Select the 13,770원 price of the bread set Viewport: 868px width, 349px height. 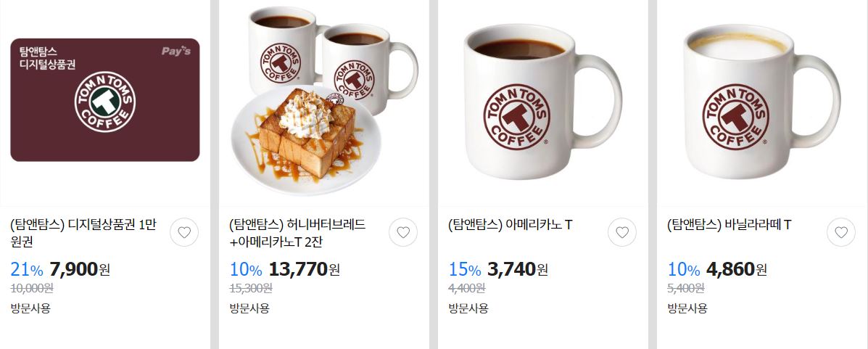pos(304,269)
